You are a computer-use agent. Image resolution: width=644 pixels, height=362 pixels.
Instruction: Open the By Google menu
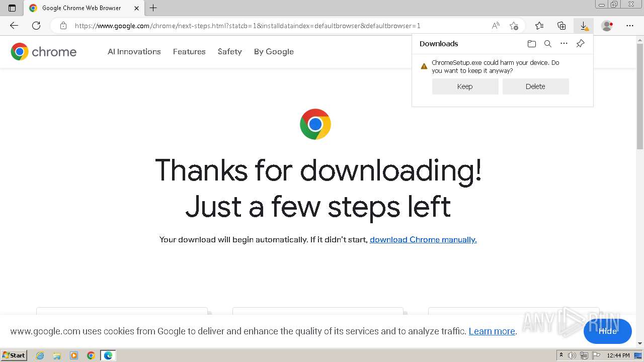point(274,51)
